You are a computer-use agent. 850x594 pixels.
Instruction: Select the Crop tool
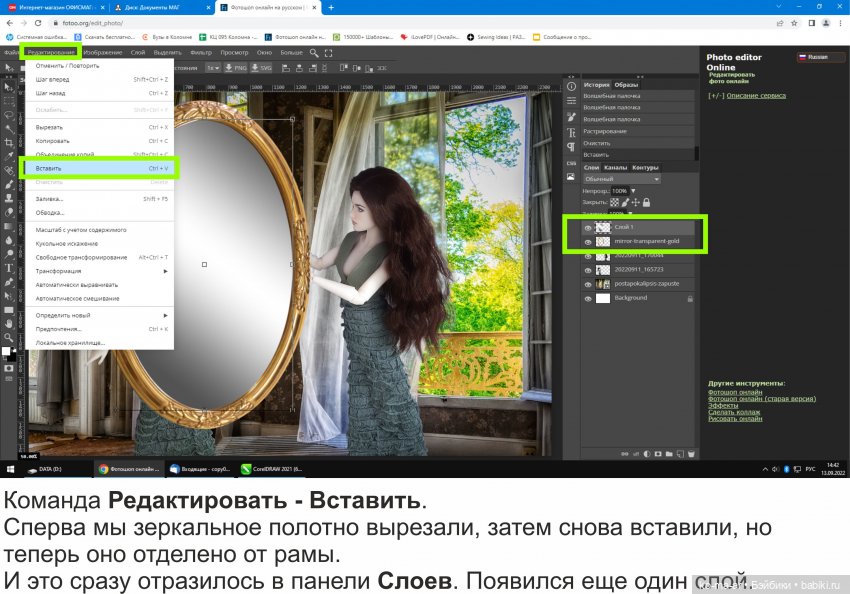tap(6, 144)
